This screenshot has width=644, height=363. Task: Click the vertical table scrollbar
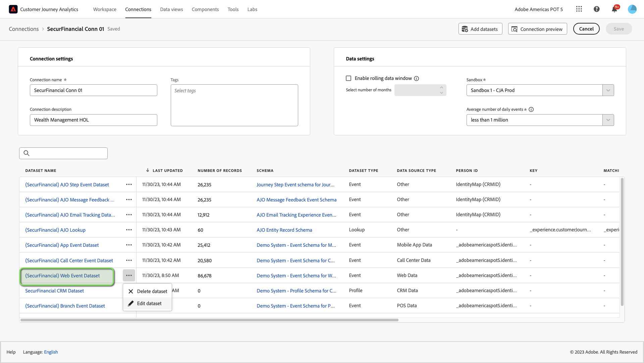pos(622,242)
